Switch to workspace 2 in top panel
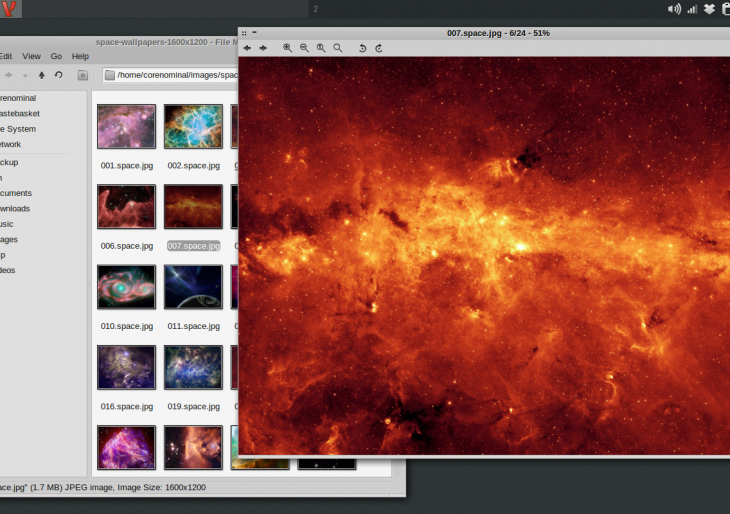 [316, 9]
